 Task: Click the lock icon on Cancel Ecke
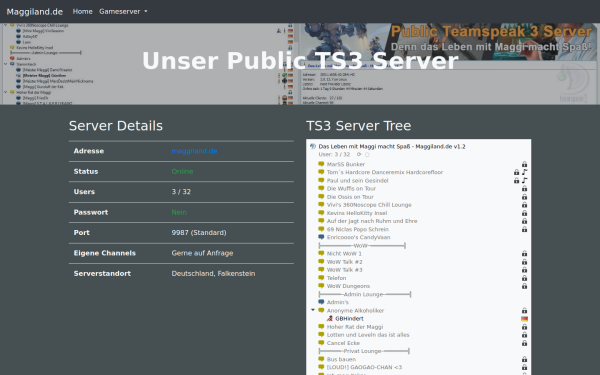(x=524, y=343)
